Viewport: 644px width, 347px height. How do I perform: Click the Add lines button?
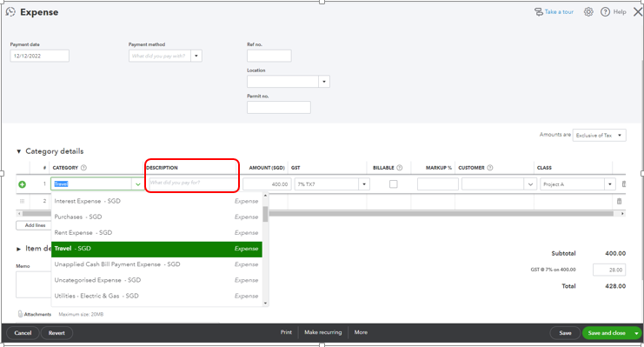click(x=35, y=225)
